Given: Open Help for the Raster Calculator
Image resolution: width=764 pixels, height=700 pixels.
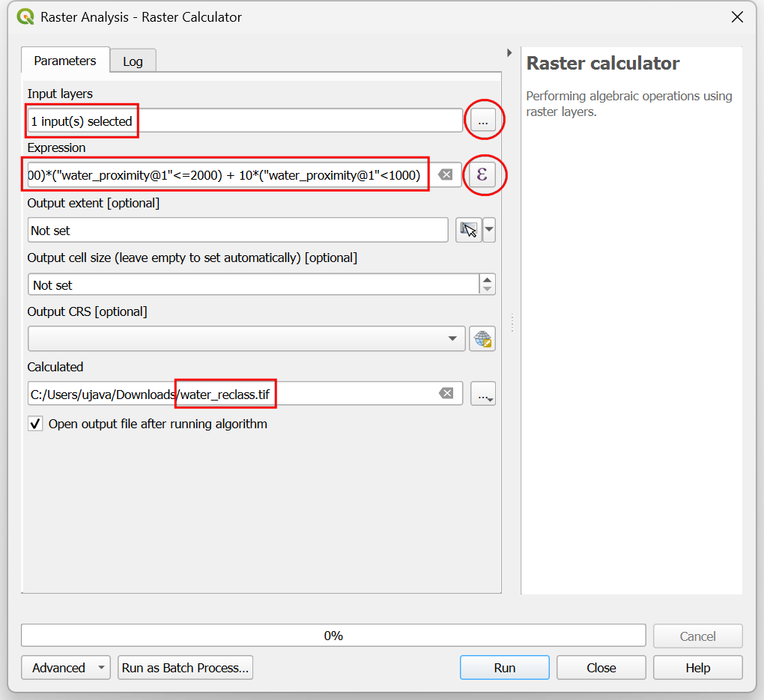Looking at the screenshot, I should pos(697,668).
